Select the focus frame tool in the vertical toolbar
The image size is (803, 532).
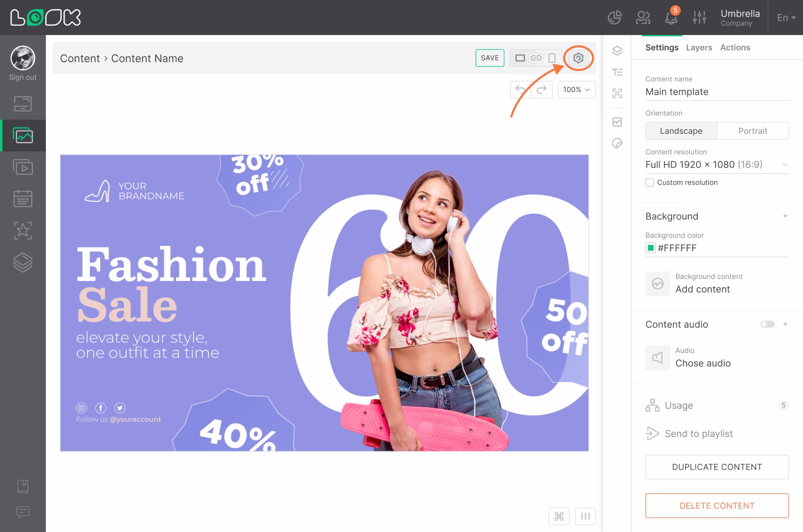pos(617,93)
